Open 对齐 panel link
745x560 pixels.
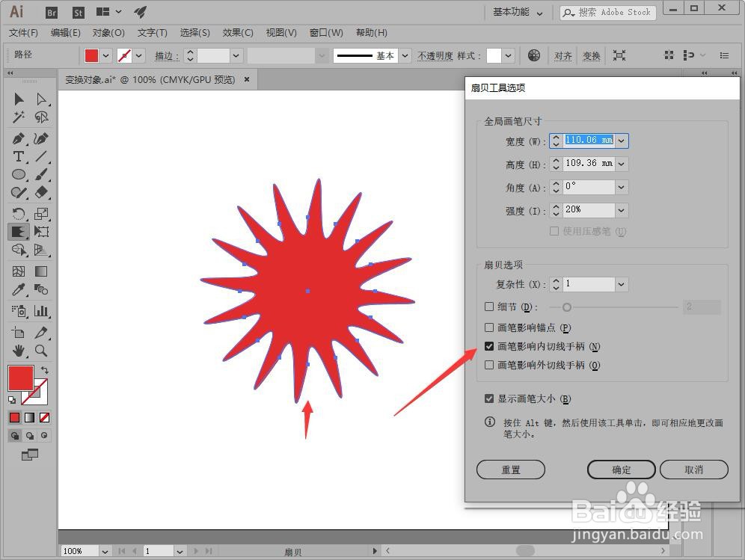click(563, 55)
